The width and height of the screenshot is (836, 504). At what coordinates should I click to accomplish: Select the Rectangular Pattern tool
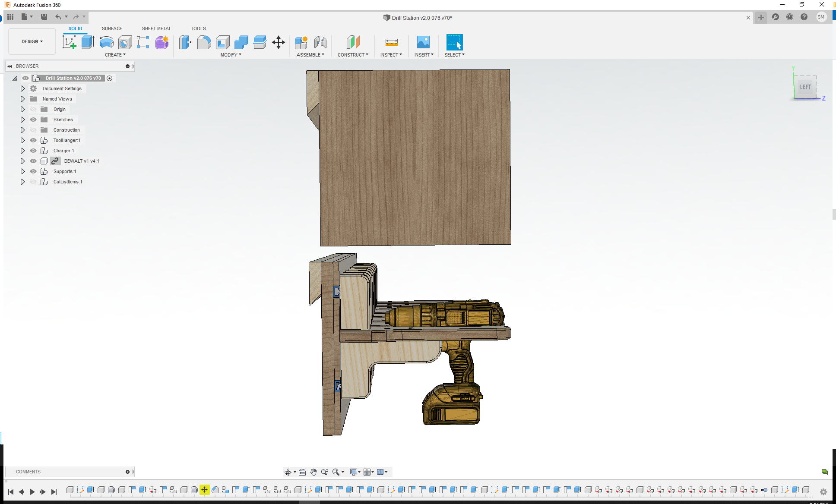(x=143, y=42)
